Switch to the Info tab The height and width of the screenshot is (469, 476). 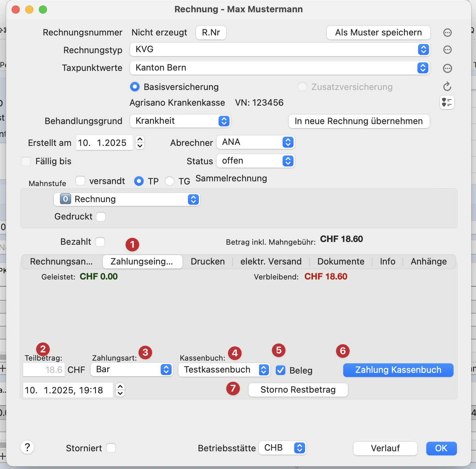pyautogui.click(x=387, y=262)
